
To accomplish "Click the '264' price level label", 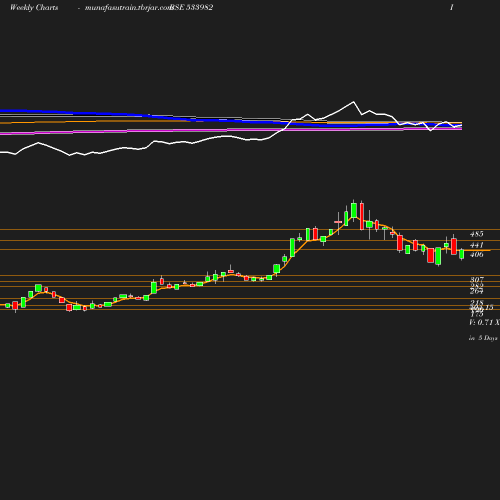I will [477, 291].
